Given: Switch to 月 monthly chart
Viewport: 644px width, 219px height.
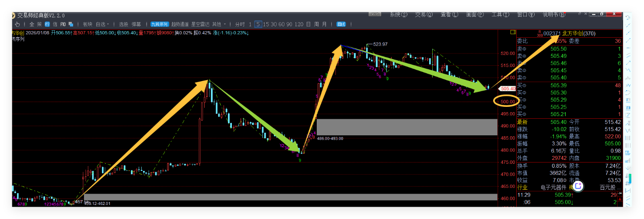Looking at the screenshot, I should [324, 24].
